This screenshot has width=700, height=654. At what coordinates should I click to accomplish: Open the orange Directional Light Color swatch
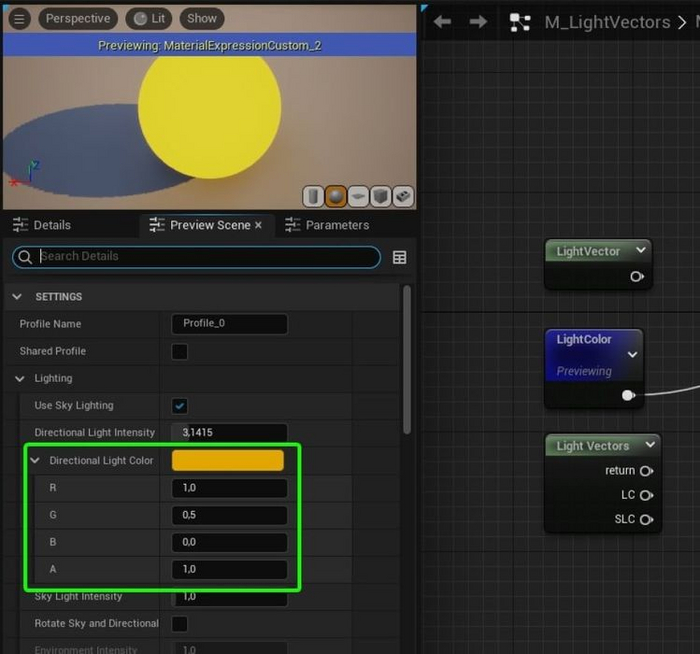(x=228, y=460)
